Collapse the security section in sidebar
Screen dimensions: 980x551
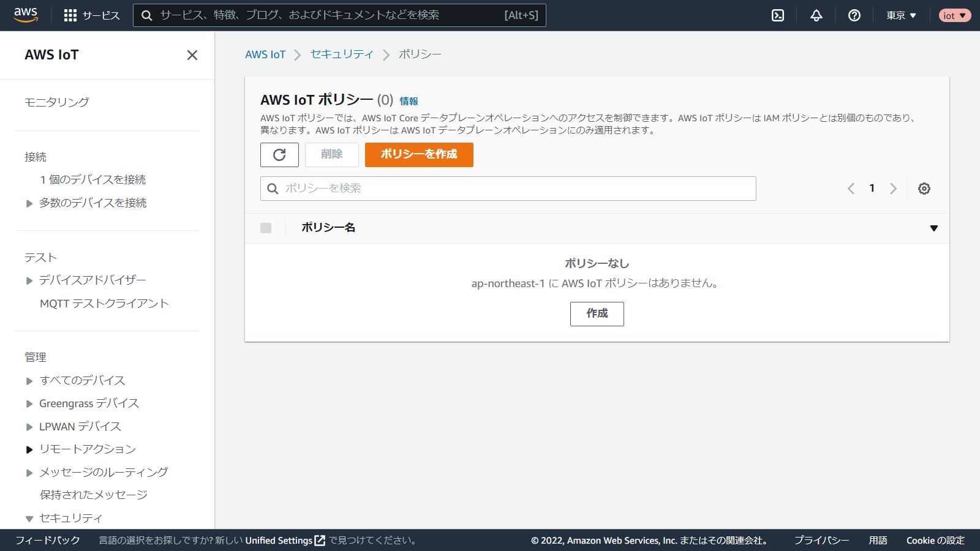tap(29, 519)
